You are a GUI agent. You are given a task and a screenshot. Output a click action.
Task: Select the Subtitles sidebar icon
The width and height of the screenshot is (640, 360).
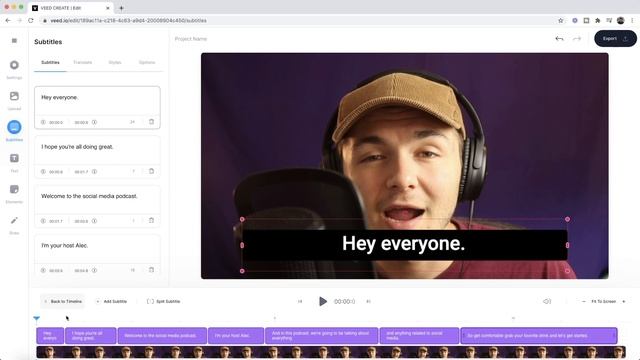(x=14, y=127)
